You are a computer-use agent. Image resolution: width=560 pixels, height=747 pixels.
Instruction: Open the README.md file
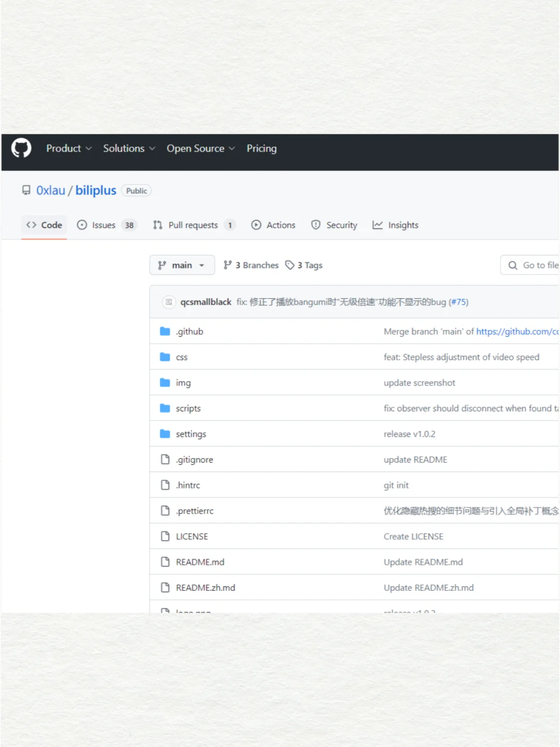pos(200,562)
